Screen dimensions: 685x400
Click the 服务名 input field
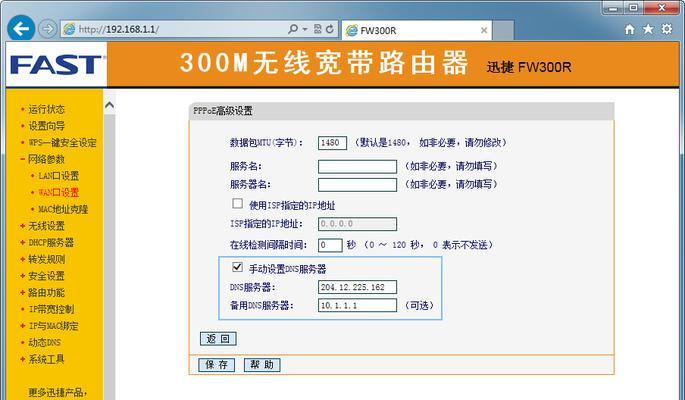pos(357,166)
